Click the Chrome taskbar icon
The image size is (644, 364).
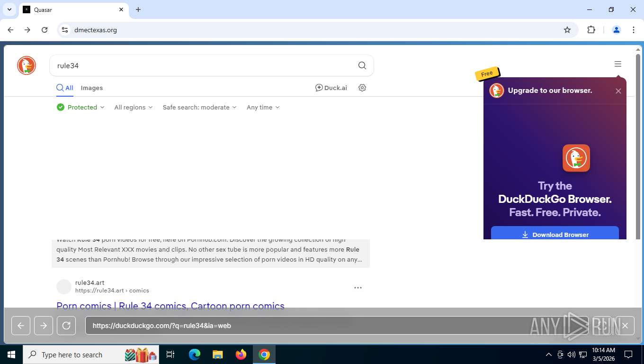(x=264, y=355)
